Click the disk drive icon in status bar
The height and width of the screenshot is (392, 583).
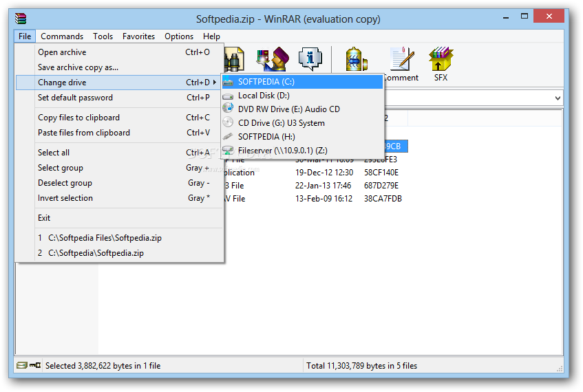point(22,366)
